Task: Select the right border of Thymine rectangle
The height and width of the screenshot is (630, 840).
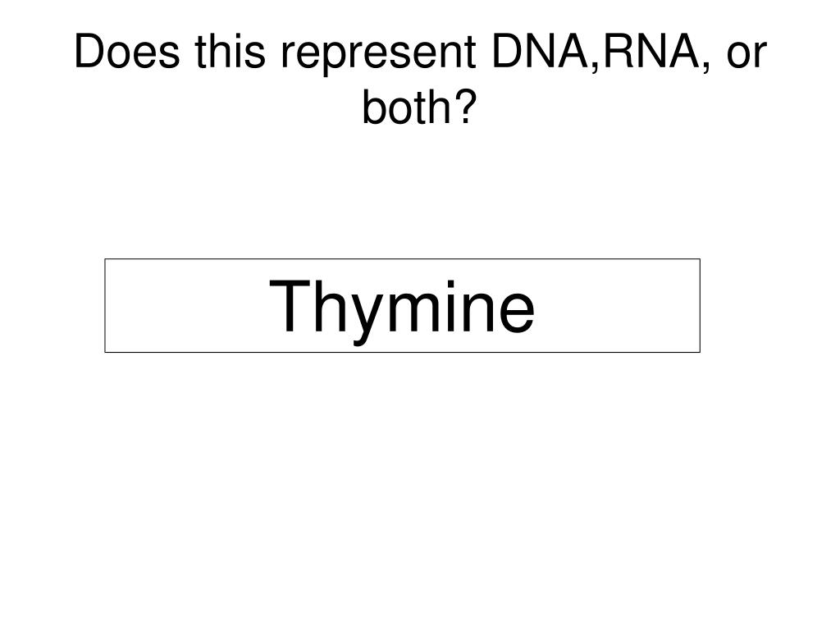Action: pyautogui.click(x=701, y=306)
